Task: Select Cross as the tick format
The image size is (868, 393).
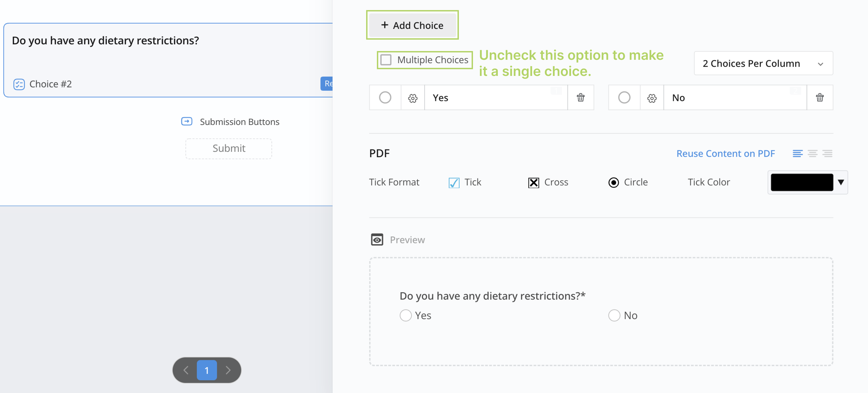Action: coord(533,183)
